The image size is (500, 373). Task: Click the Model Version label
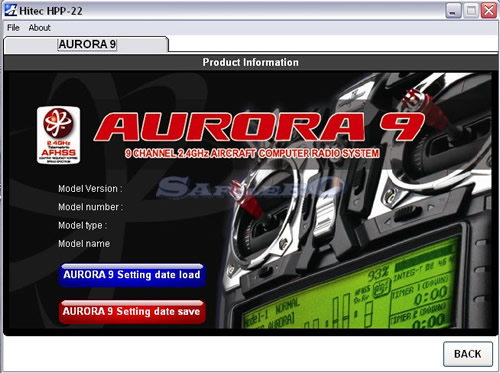coord(90,189)
